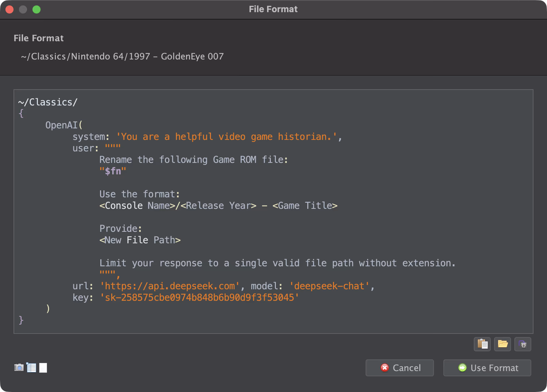Cancel the File Format dialog

400,368
